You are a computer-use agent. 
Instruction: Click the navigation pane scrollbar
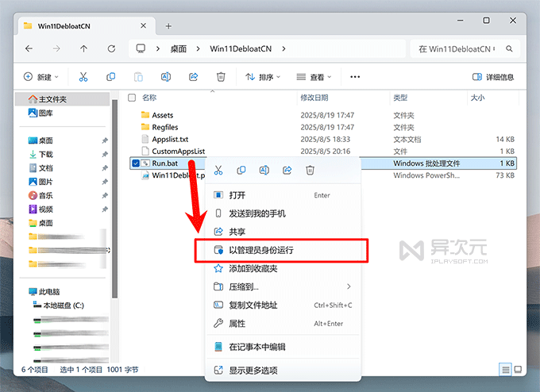click(x=114, y=198)
